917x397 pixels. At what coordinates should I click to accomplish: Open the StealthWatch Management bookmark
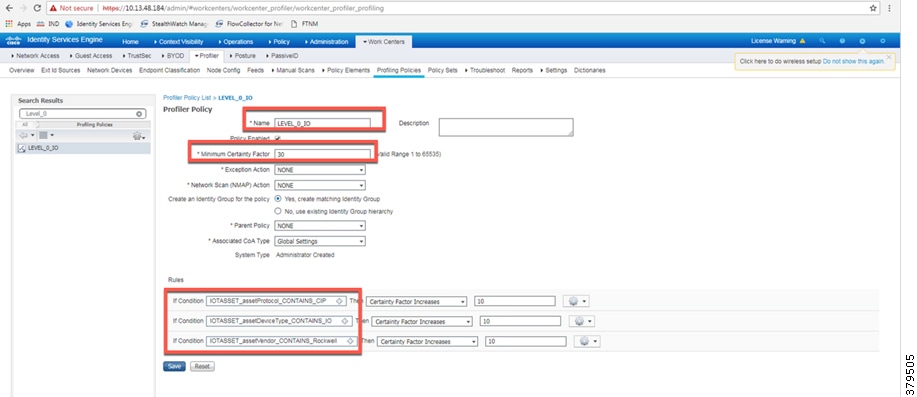pos(174,24)
